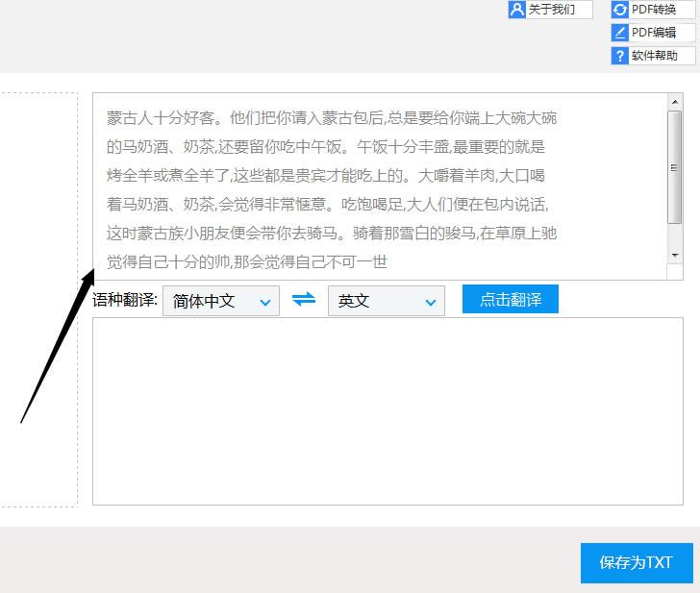The width and height of the screenshot is (700, 593).
Task: Click inside the empty translation output box
Action: pos(387,411)
